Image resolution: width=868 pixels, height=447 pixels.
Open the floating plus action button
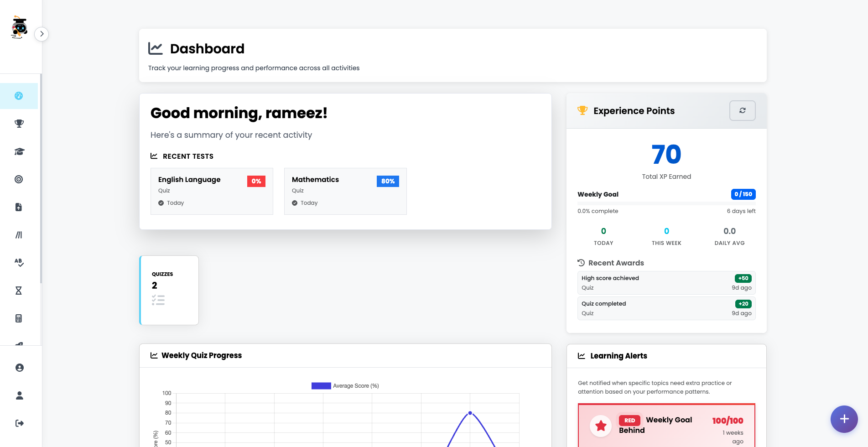pos(844,419)
